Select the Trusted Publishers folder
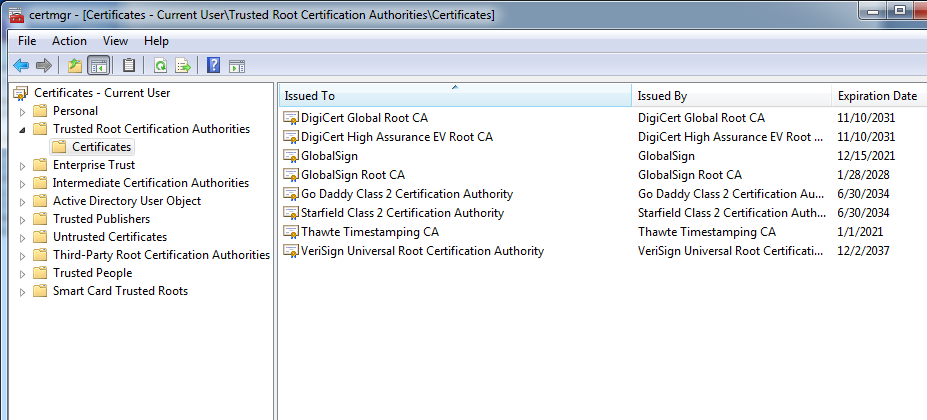Viewport: 927px width, 420px height. point(101,219)
